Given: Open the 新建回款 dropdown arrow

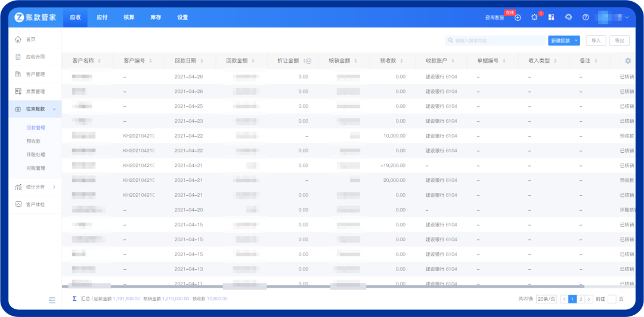Looking at the screenshot, I should pyautogui.click(x=576, y=41).
